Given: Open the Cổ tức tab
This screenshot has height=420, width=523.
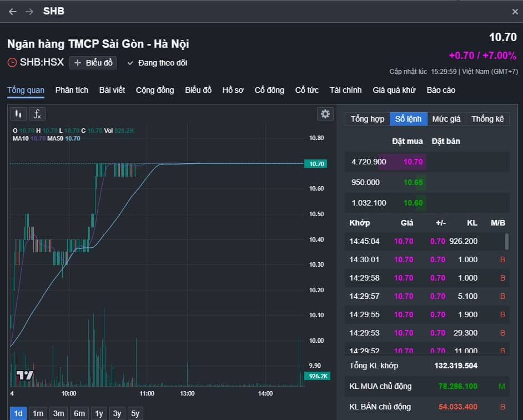Looking at the screenshot, I should 307,90.
